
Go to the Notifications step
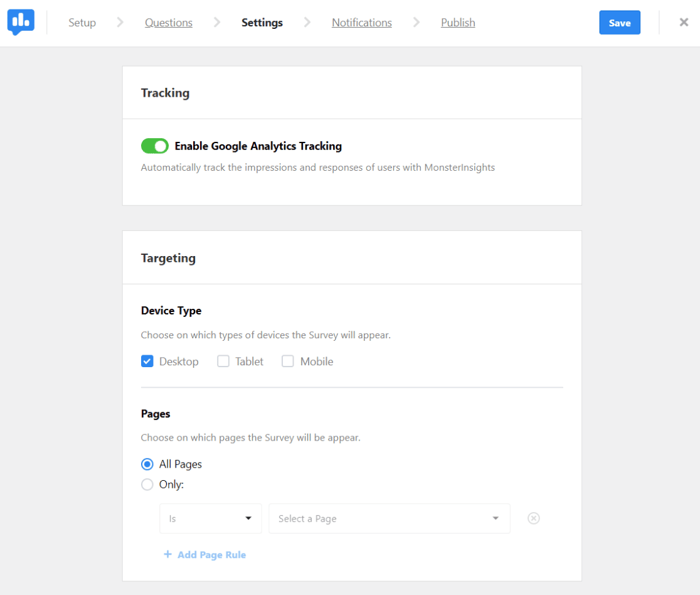tap(361, 22)
